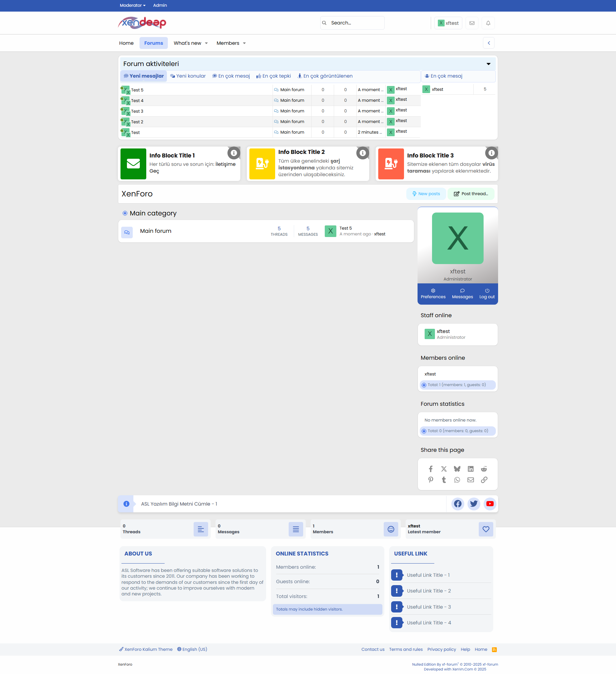616x674 pixels.
Task: Open the What's new dropdown arrow
Action: click(206, 43)
